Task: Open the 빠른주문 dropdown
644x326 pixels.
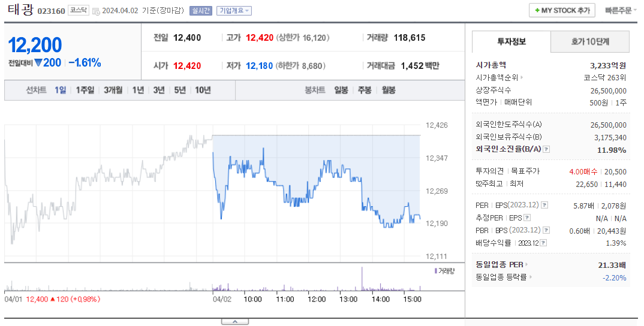Action: 620,11
